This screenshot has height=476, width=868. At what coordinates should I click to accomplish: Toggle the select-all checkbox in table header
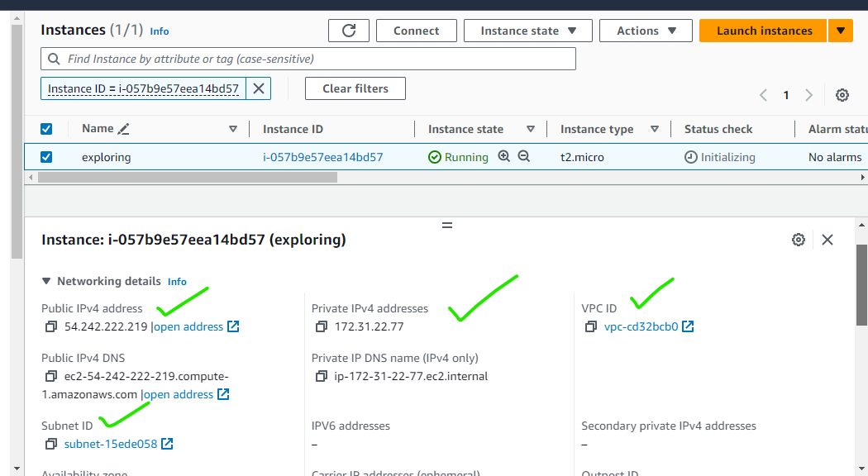[46, 129]
